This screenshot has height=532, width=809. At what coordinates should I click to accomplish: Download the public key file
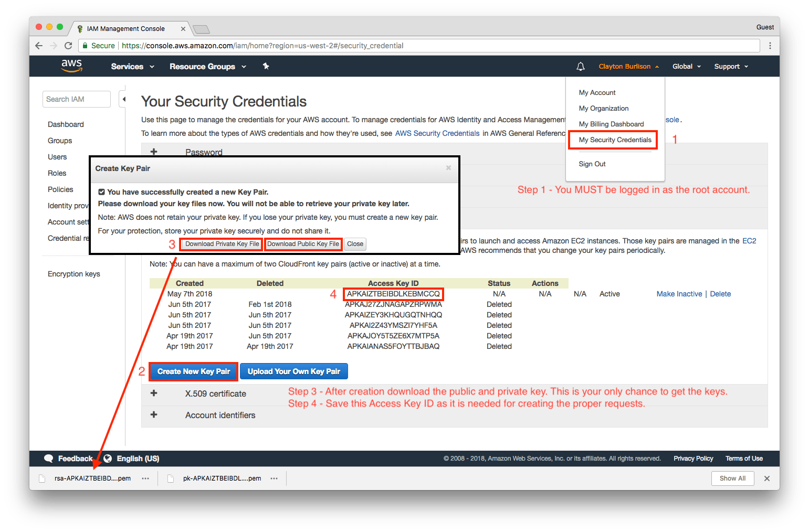303,244
